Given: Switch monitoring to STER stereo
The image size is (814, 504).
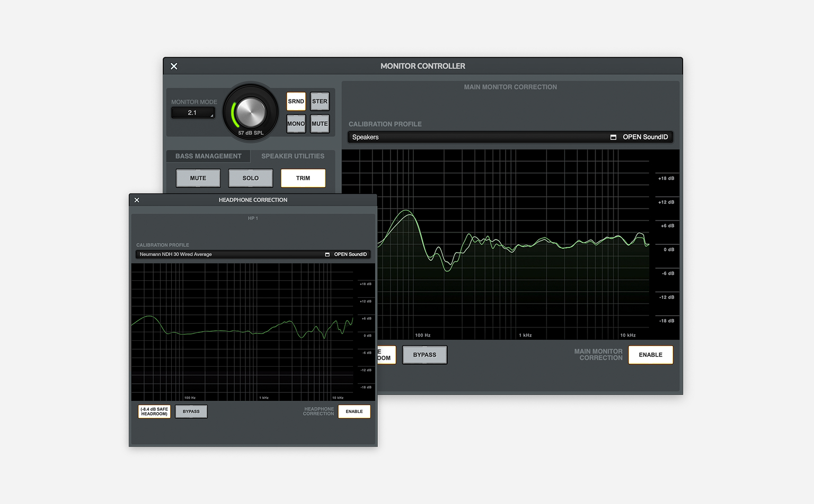Looking at the screenshot, I should click(x=320, y=101).
